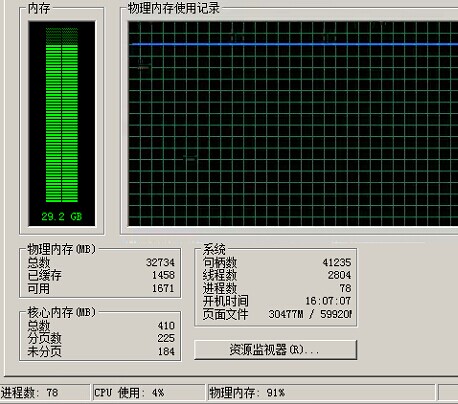Select the 可用 value 1671
458x404 pixels.
(x=163, y=288)
